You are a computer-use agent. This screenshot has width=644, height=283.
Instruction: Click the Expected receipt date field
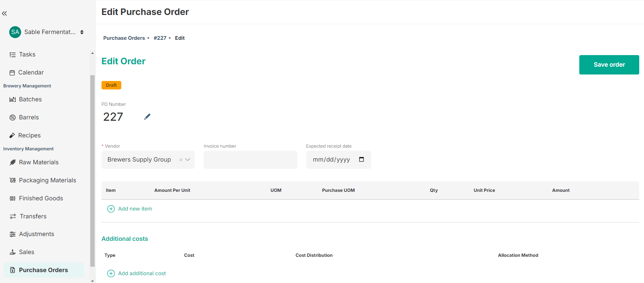339,160
